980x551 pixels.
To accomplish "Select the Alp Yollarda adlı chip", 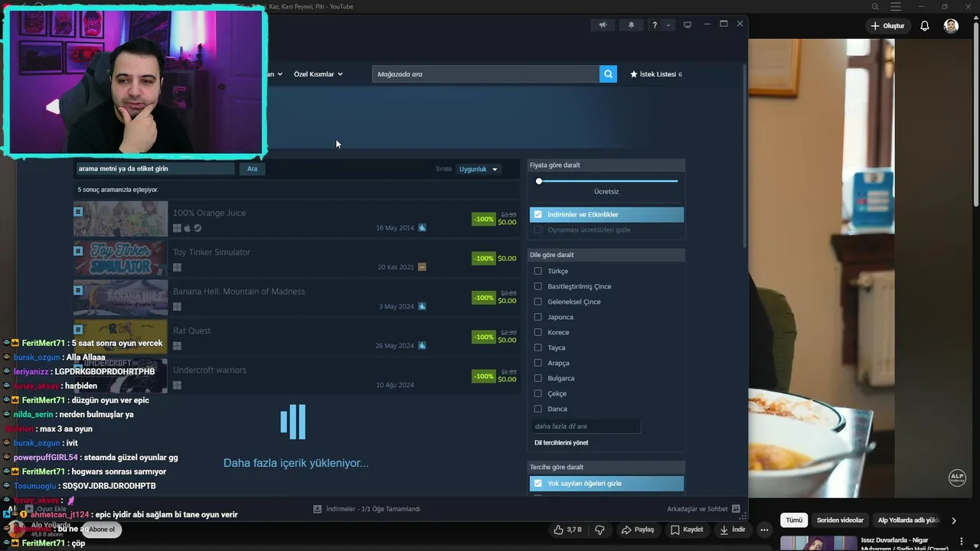I will pyautogui.click(x=907, y=520).
